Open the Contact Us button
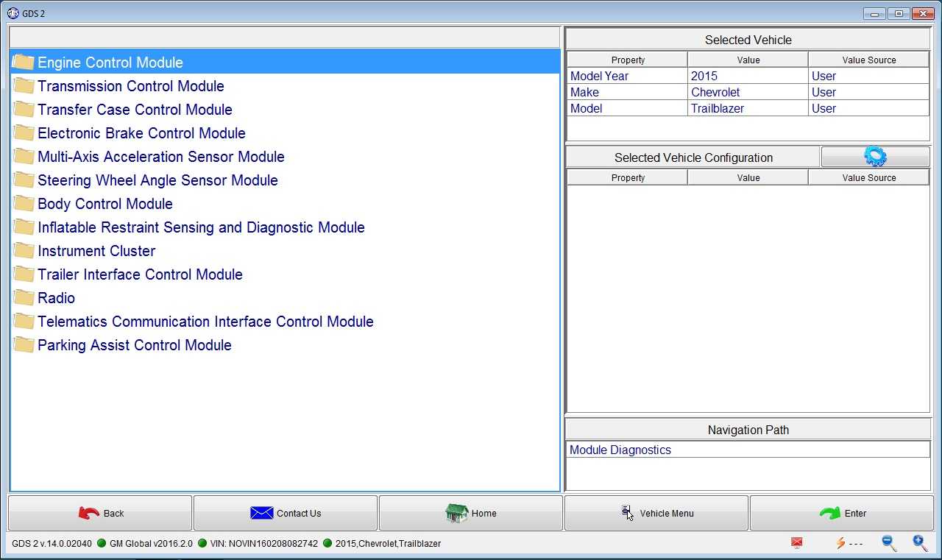Screen dimensions: 942x560 pyautogui.click(x=286, y=513)
